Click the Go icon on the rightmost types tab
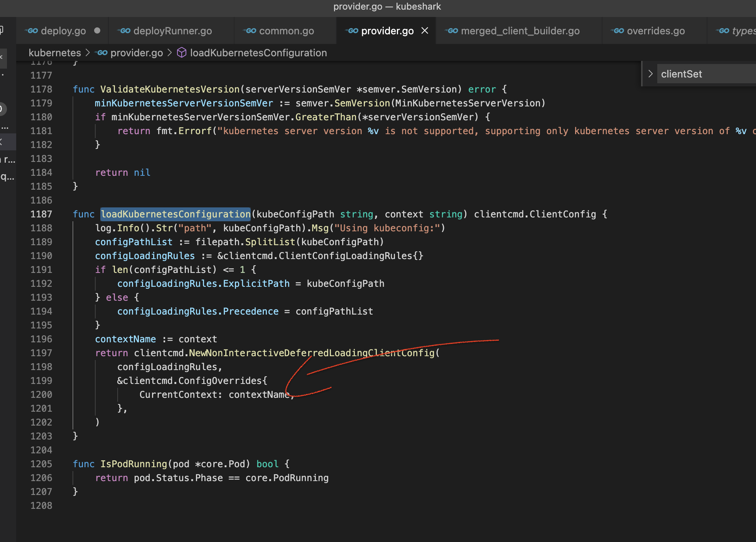 pyautogui.click(x=723, y=31)
